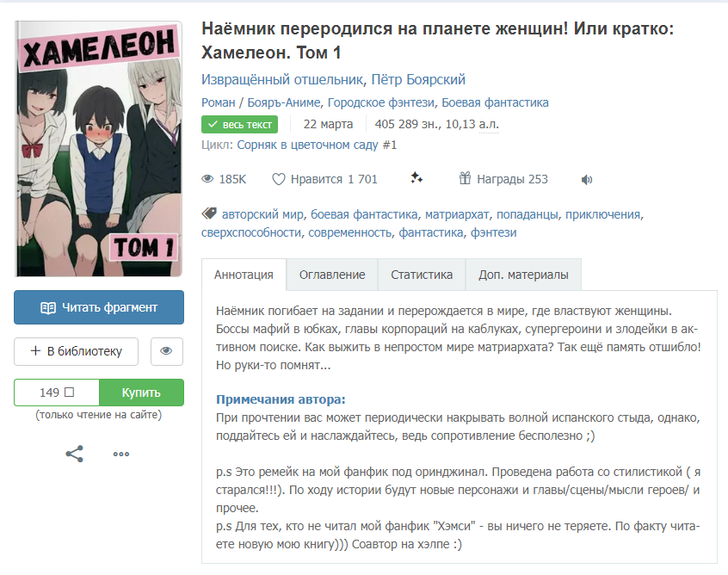The height and width of the screenshot is (575, 728).
Task: Open the three-dots more options menu
Action: coord(121,454)
